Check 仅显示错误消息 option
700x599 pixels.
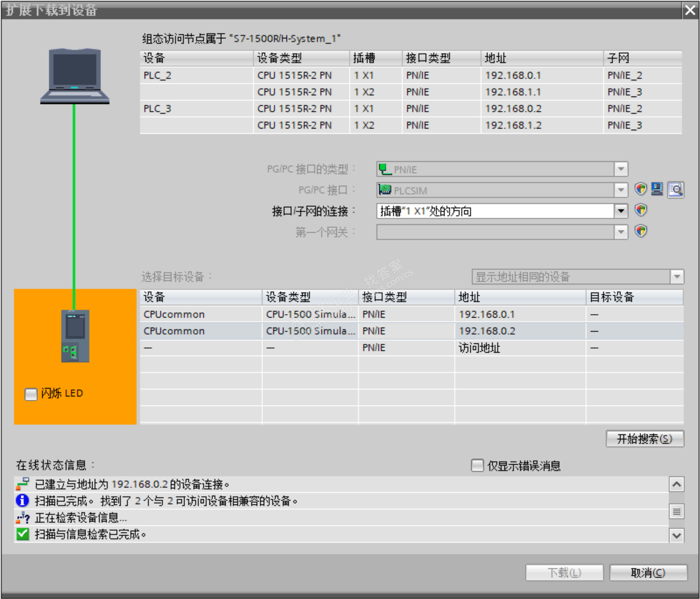[477, 466]
